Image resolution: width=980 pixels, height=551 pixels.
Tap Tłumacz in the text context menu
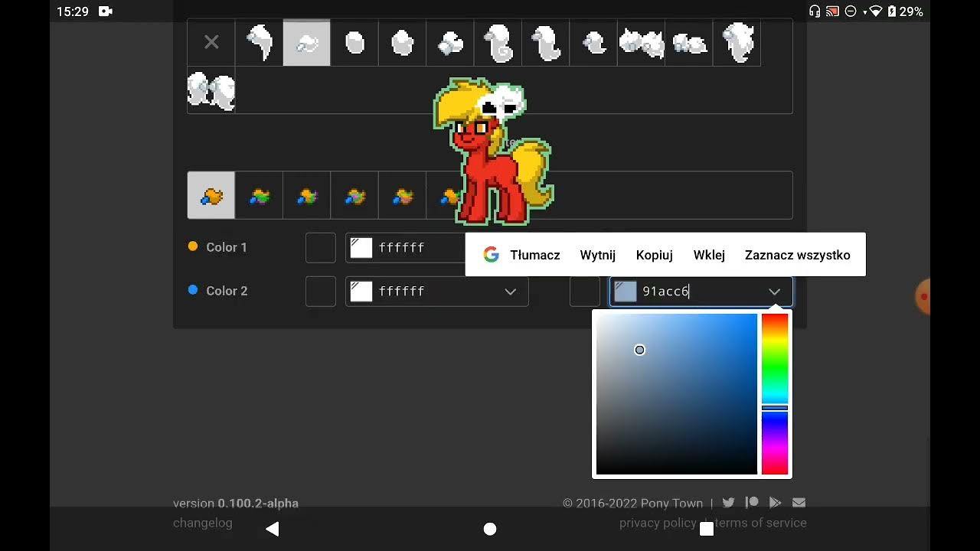[535, 255]
